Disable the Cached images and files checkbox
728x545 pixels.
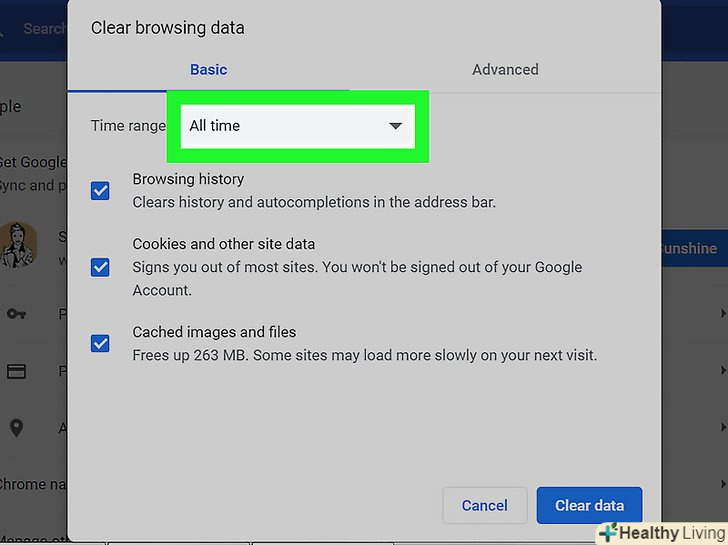coord(100,343)
